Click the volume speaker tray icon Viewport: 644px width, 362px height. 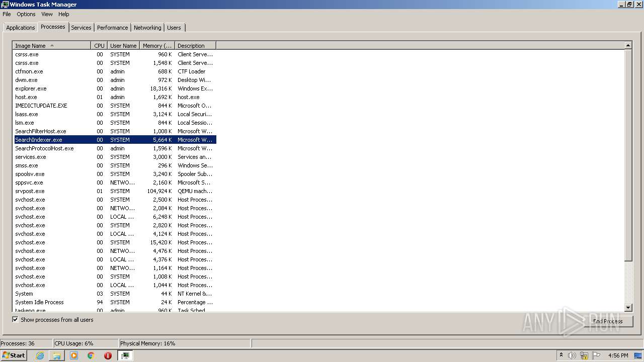coord(572,355)
